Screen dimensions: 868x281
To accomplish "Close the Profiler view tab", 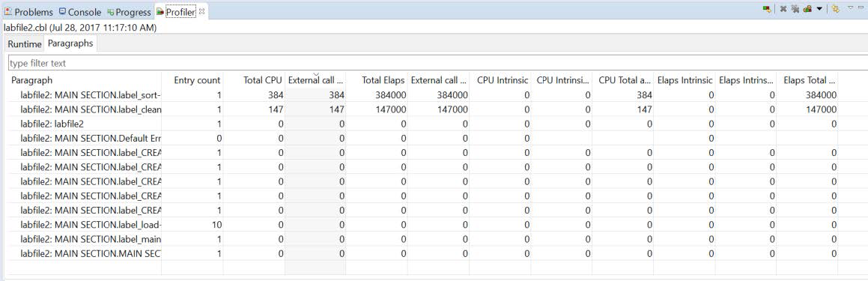I will [202, 11].
